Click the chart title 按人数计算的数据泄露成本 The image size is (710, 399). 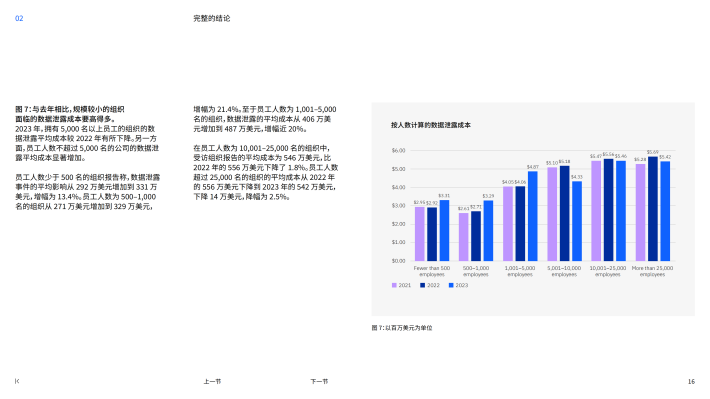click(x=431, y=125)
